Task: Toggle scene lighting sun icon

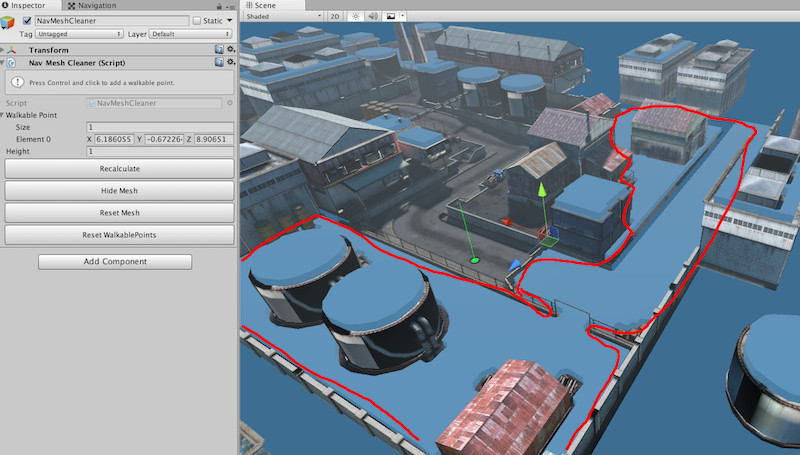Action: point(356,16)
